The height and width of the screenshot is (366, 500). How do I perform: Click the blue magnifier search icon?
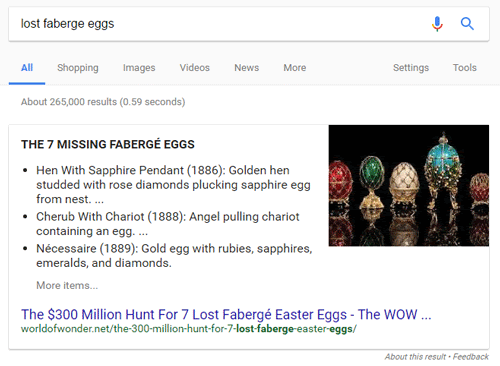(467, 24)
